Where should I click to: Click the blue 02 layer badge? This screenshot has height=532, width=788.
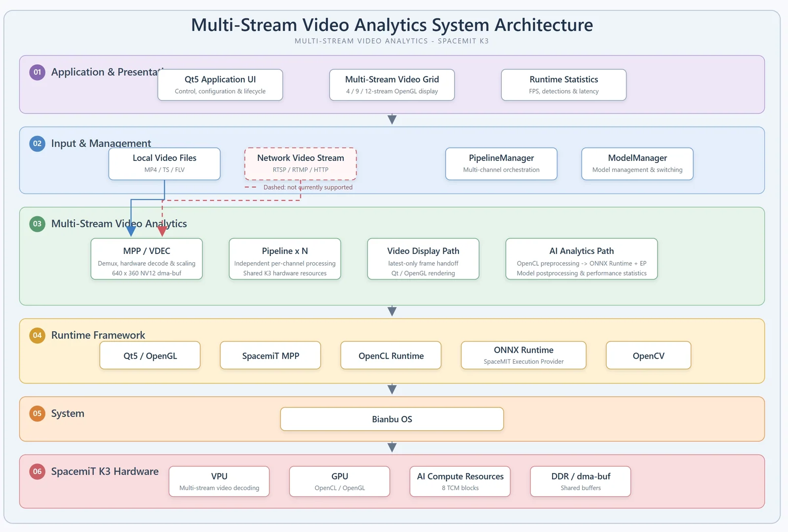37,144
